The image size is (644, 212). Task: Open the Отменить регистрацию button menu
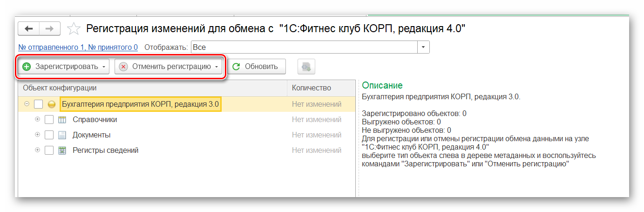pyautogui.click(x=168, y=67)
